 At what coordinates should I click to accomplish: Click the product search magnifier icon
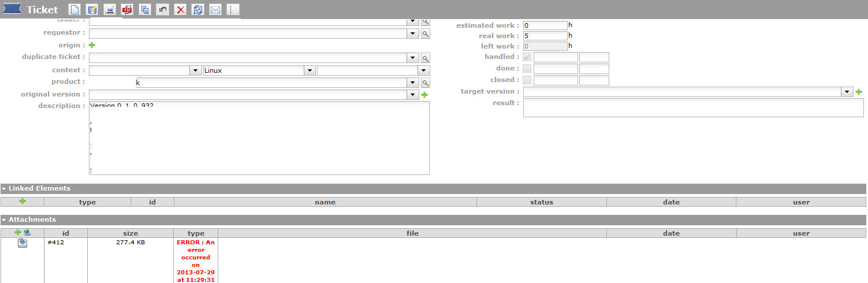[x=425, y=83]
